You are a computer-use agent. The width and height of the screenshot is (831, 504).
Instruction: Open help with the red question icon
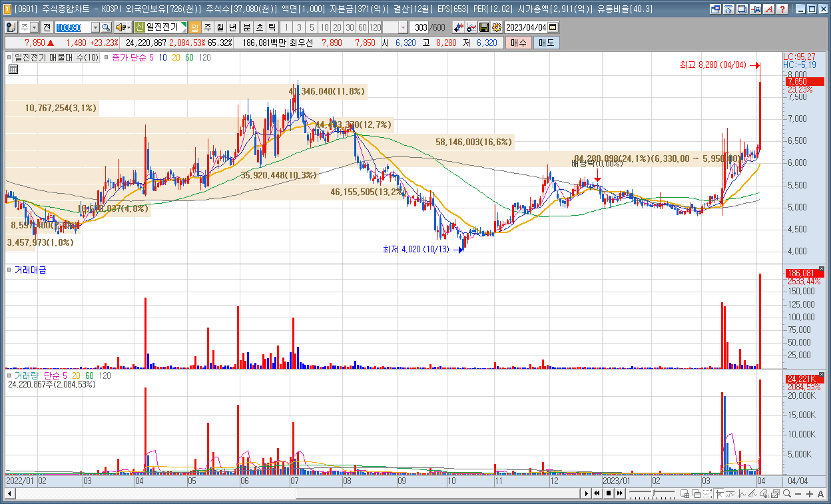pos(782,9)
